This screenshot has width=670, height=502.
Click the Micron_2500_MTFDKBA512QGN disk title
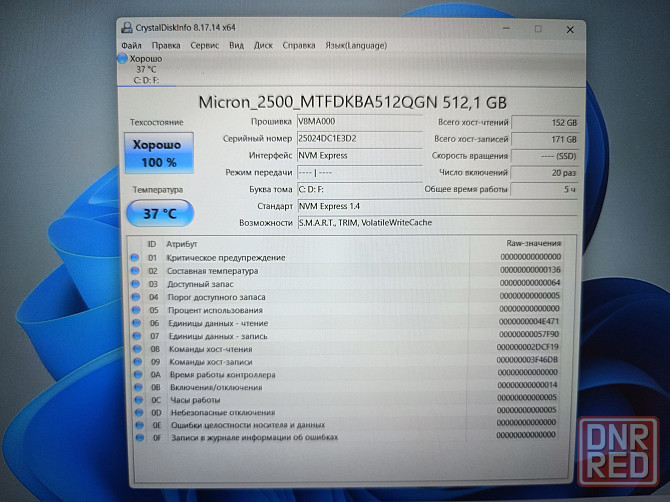353,103
